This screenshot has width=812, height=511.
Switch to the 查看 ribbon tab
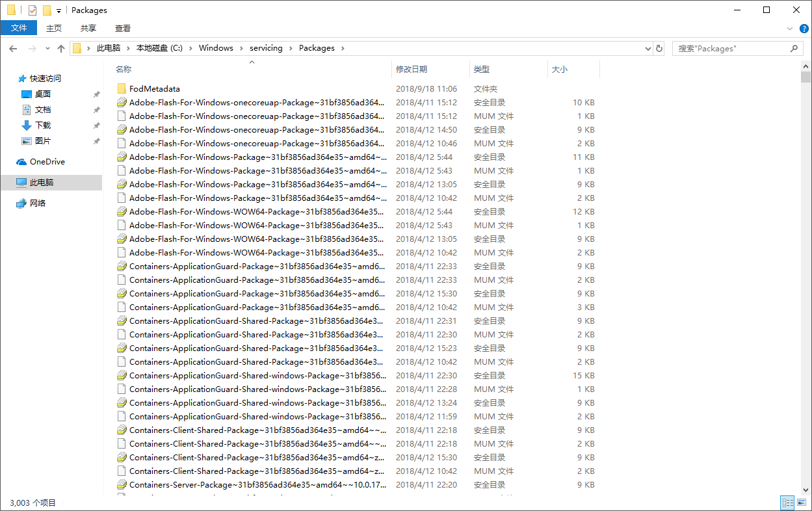pyautogui.click(x=123, y=28)
